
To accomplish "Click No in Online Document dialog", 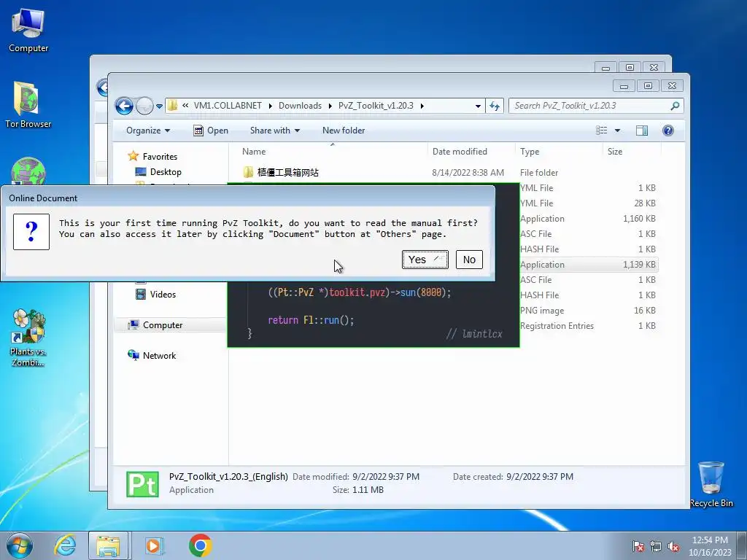I will click(x=469, y=260).
